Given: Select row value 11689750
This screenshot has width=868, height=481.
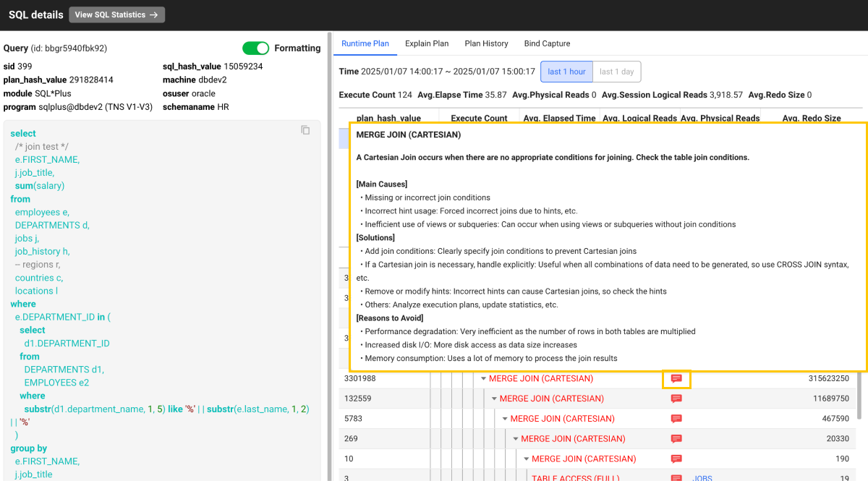Looking at the screenshot, I should (831, 399).
